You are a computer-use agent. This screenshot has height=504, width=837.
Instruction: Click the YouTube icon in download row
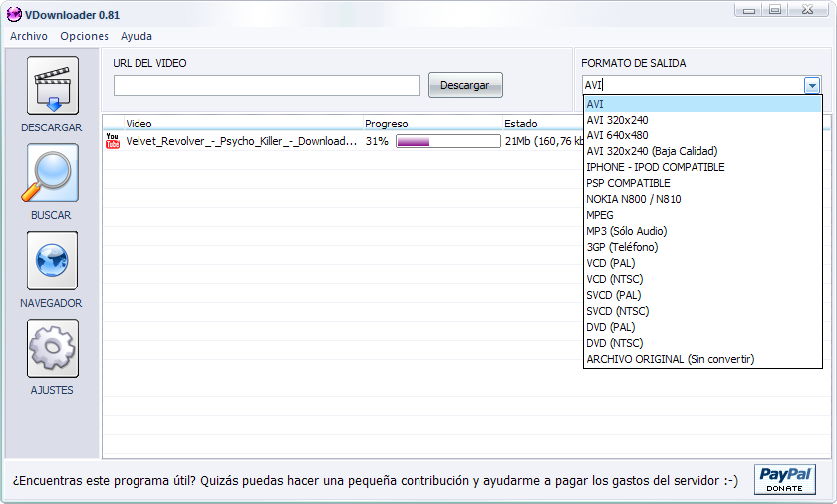tap(113, 141)
